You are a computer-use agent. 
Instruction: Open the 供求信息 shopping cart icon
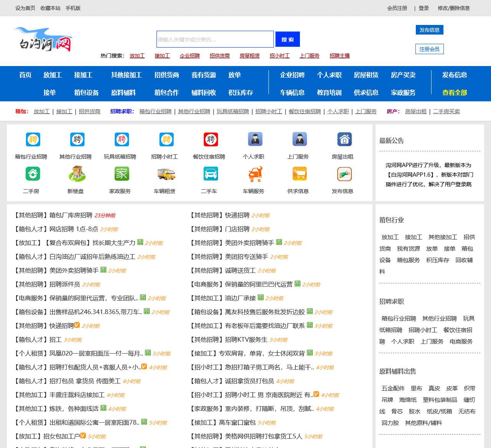pos(300,174)
